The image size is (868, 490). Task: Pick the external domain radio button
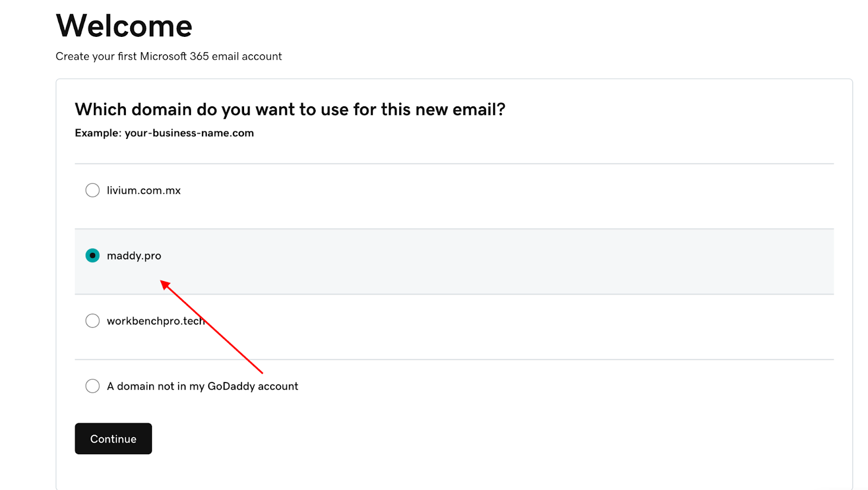[93, 386]
